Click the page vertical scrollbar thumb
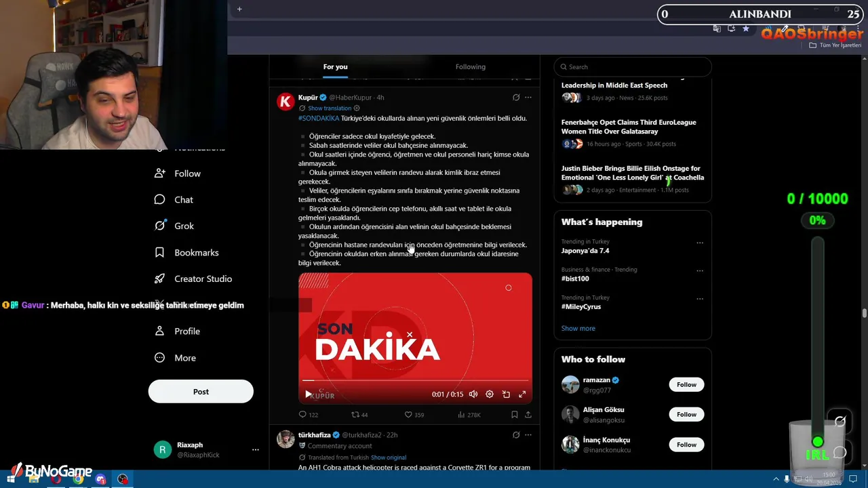Image resolution: width=868 pixels, height=488 pixels. (864, 312)
